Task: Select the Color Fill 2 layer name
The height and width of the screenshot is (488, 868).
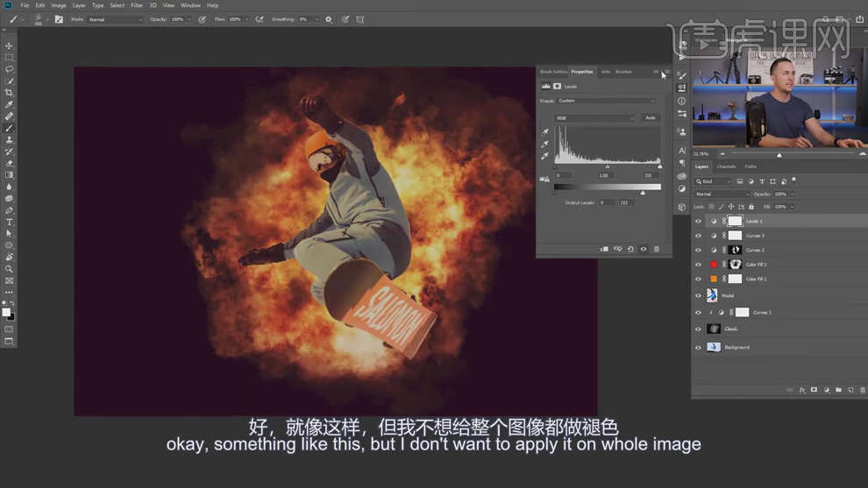Action: tap(756, 265)
